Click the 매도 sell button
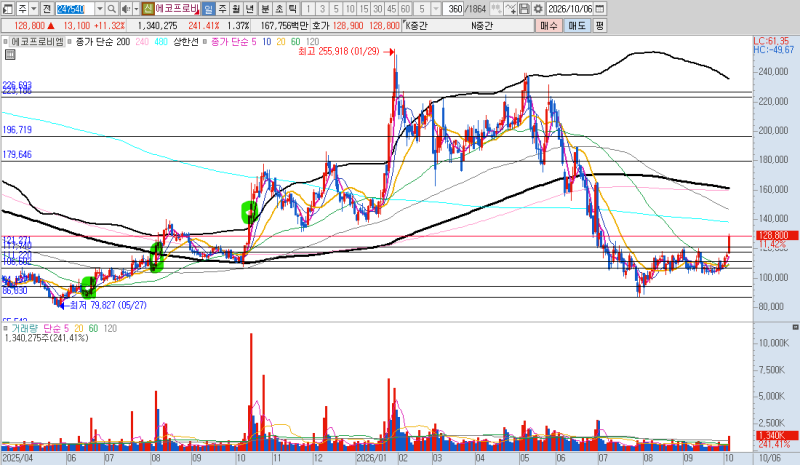 coord(578,26)
